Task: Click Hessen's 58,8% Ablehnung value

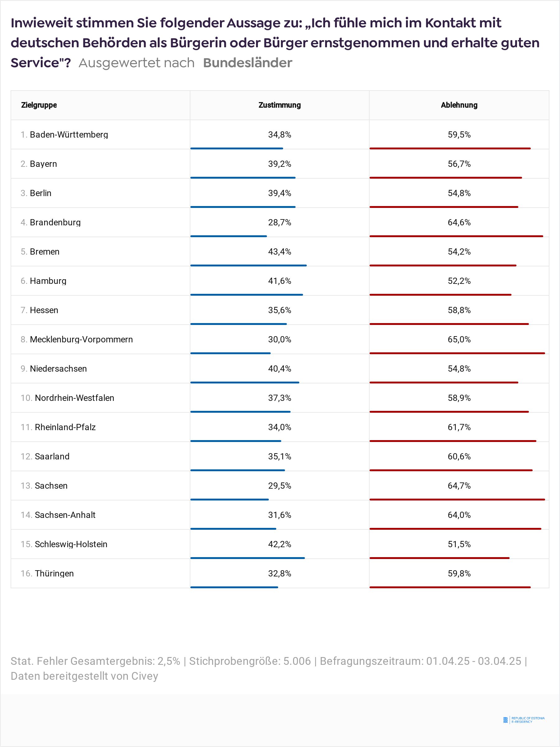Action: 459,310
